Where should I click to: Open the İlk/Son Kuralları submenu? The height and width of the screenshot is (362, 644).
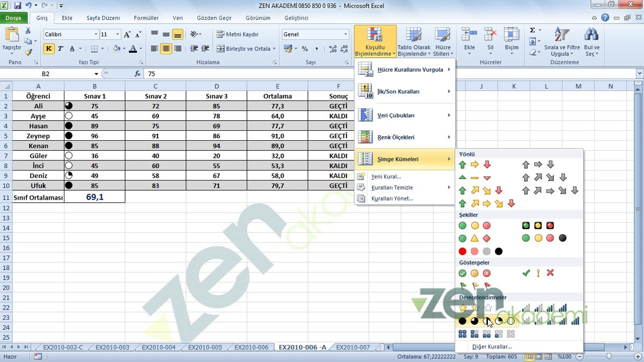pyautogui.click(x=405, y=92)
